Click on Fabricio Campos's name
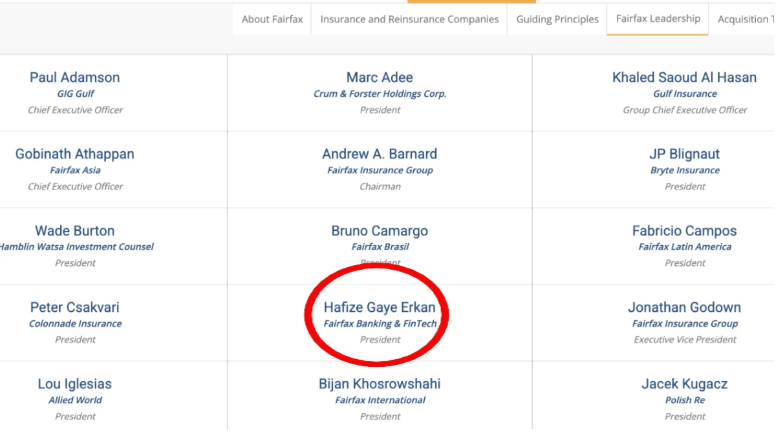776x441 pixels. (x=685, y=231)
